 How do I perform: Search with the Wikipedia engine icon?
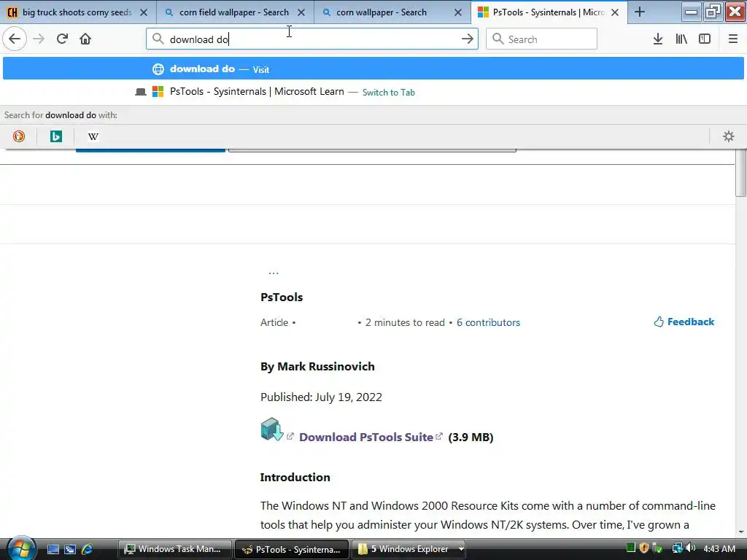tap(93, 136)
